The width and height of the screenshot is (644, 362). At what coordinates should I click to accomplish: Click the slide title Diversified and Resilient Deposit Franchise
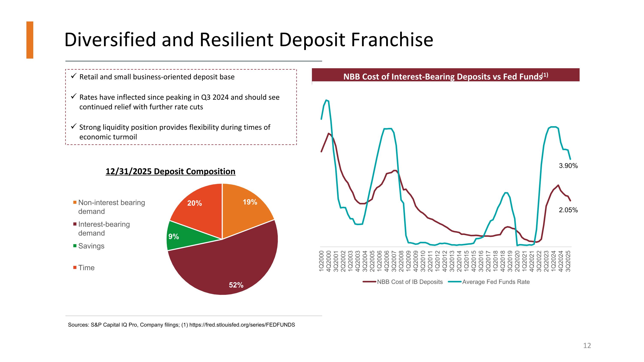pos(249,40)
